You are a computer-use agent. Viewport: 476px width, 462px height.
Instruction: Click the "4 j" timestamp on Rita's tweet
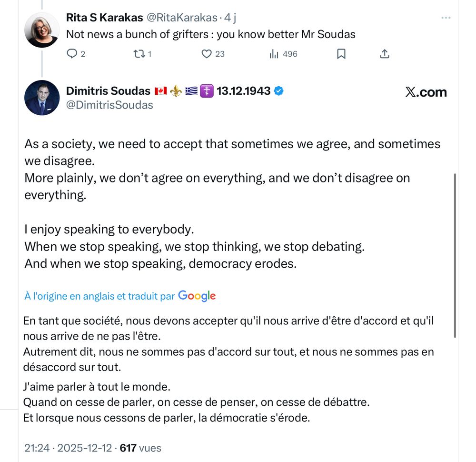[x=230, y=18]
